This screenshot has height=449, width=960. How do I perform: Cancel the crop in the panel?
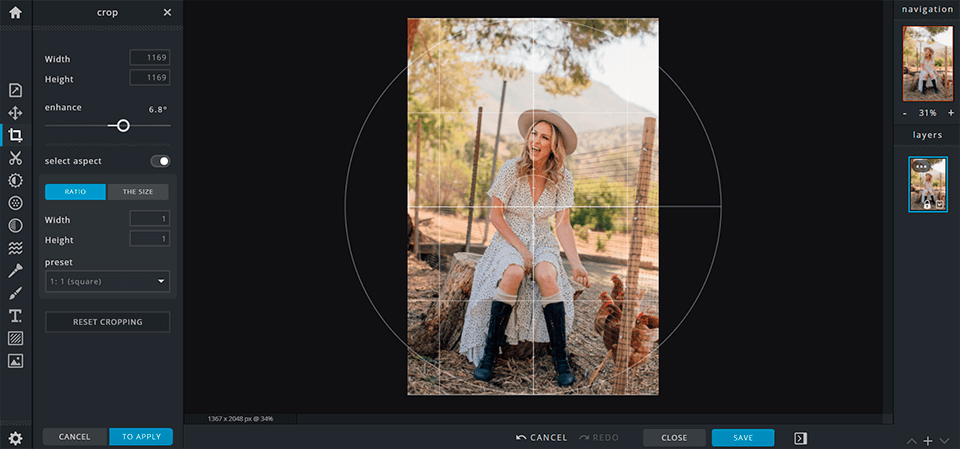[x=75, y=437]
